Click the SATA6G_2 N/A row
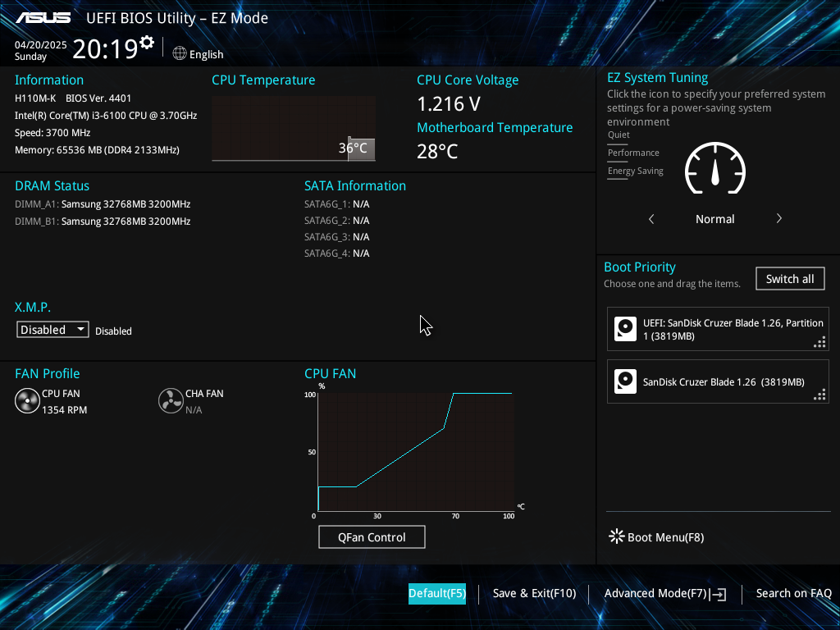 click(336, 221)
